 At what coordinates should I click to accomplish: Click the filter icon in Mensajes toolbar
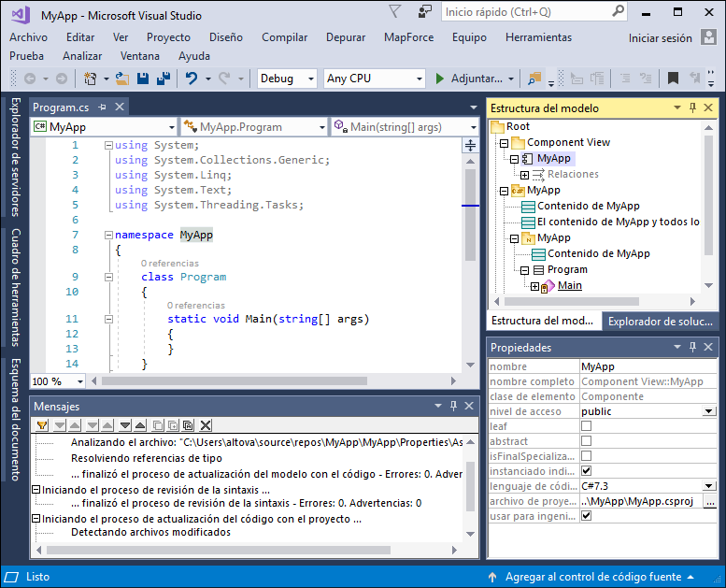click(x=41, y=425)
